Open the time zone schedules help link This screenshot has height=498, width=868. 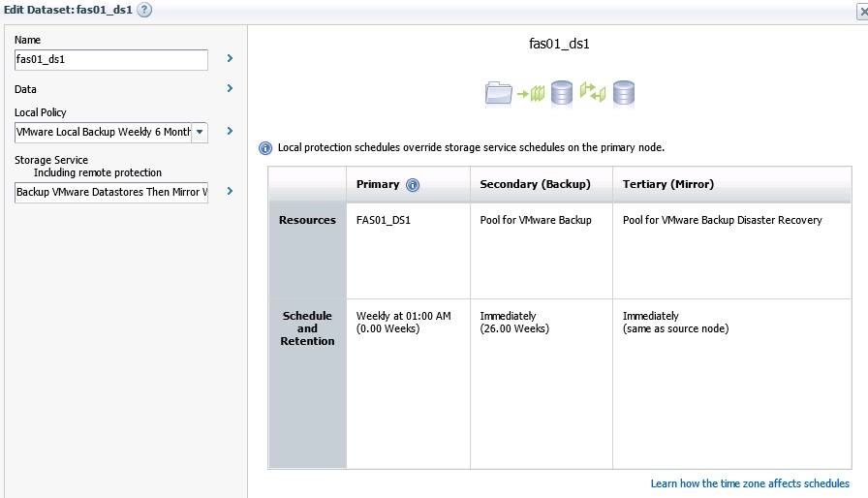coord(750,483)
